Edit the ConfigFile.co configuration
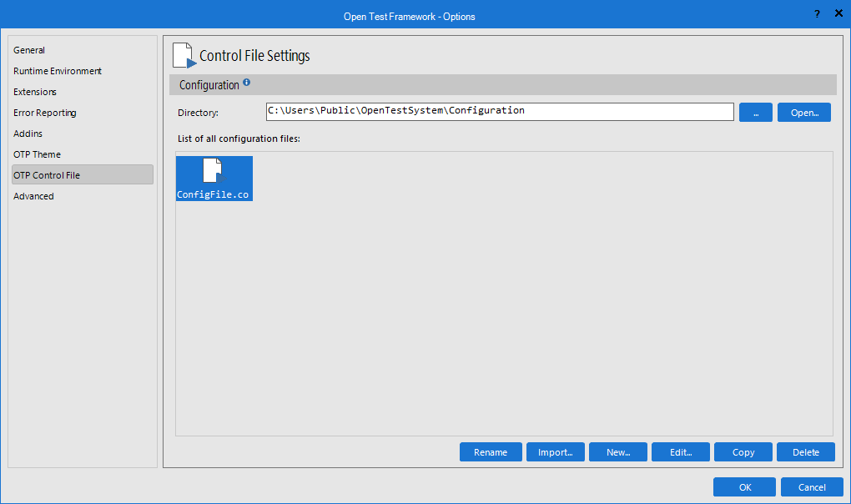 pyautogui.click(x=680, y=451)
